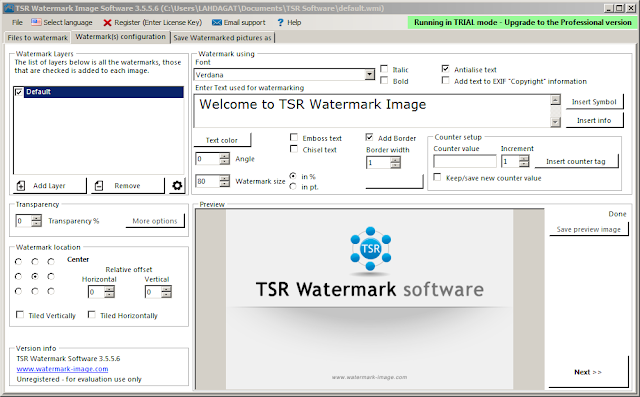
Task: Click the Watermark size spinner arrows
Action: (224, 181)
